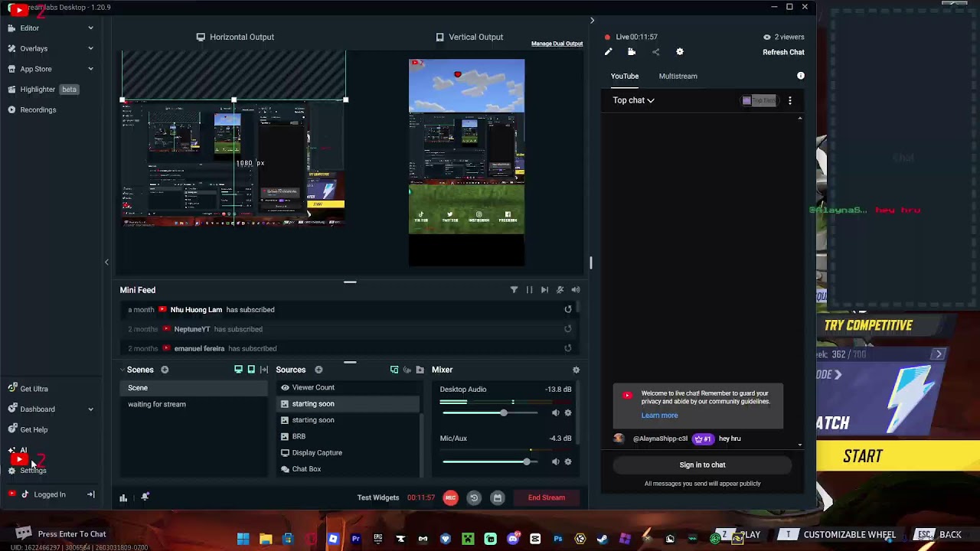Mute Mic/Aux speaker icon

(555, 461)
